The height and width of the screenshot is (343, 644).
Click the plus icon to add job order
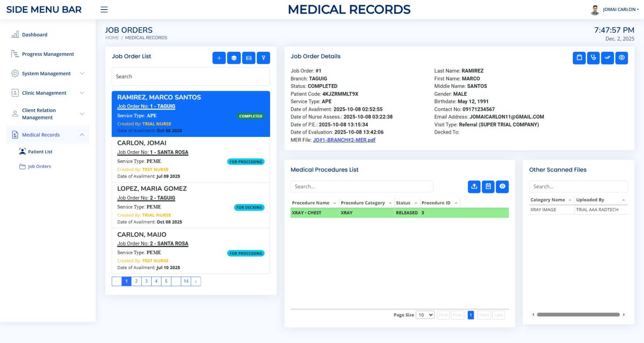219,58
